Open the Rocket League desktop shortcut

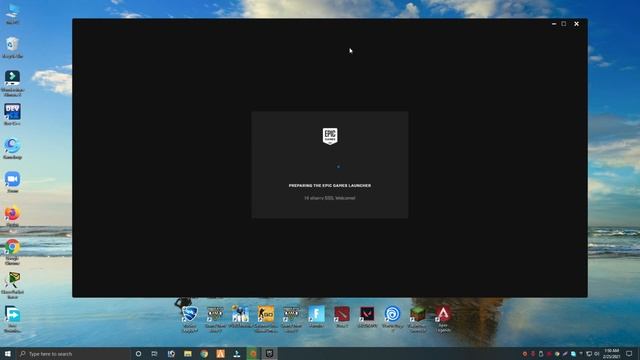pyautogui.click(x=190, y=319)
